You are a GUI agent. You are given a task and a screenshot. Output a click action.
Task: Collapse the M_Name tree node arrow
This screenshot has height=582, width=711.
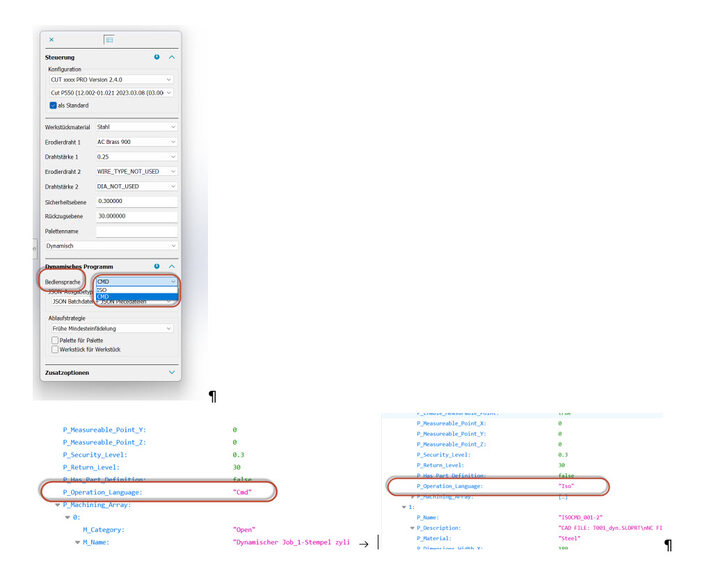(77, 542)
